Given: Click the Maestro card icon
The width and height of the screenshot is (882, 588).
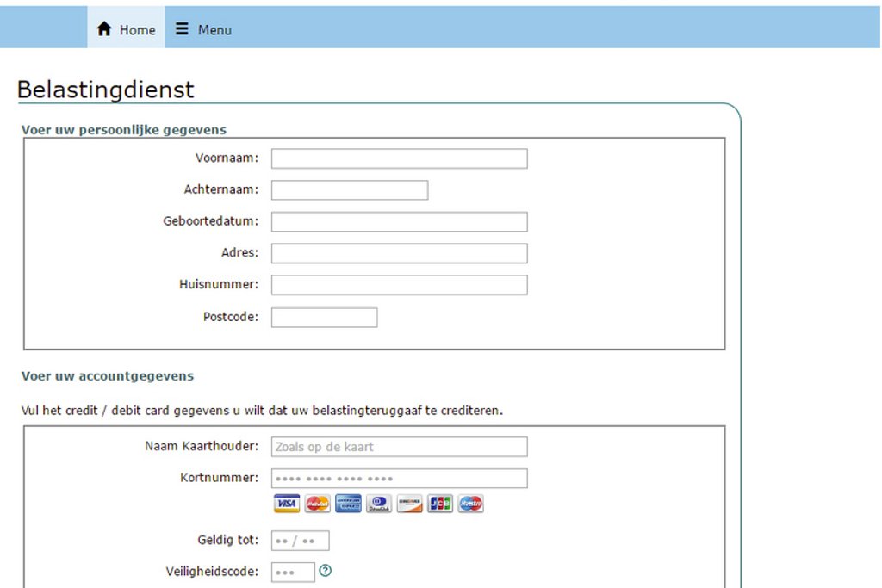Looking at the screenshot, I should (x=470, y=504).
